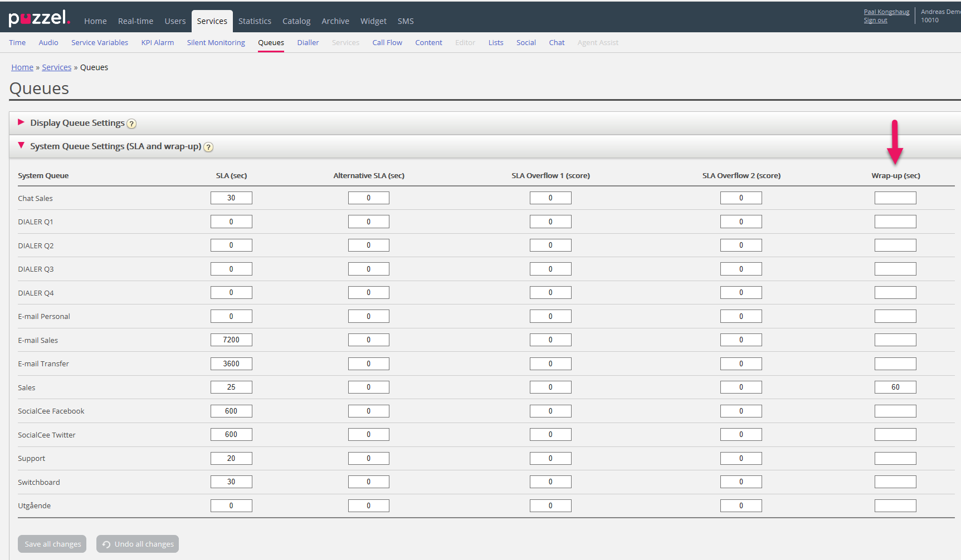Open the Call Flow submenu
The width and height of the screenshot is (961, 560).
(387, 43)
